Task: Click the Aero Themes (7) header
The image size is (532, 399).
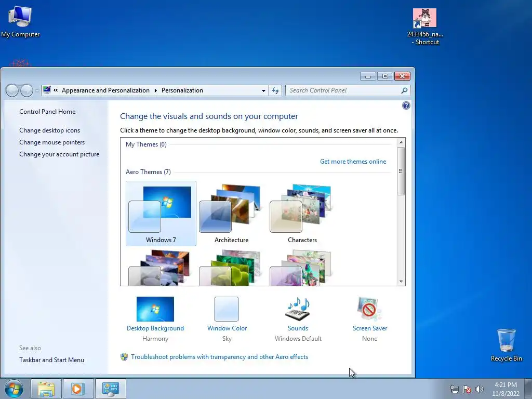Action: coord(148,171)
